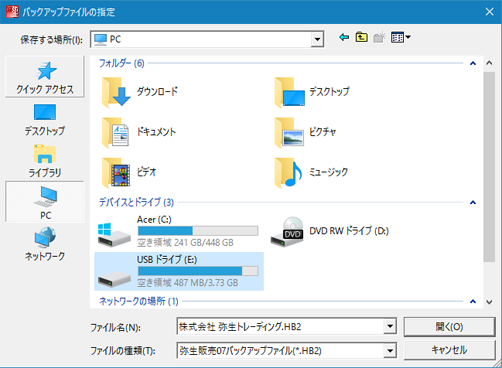502x368 pixels.
Task: Open the ファイルの種類 dropdown arrow
Action: pyautogui.click(x=390, y=351)
